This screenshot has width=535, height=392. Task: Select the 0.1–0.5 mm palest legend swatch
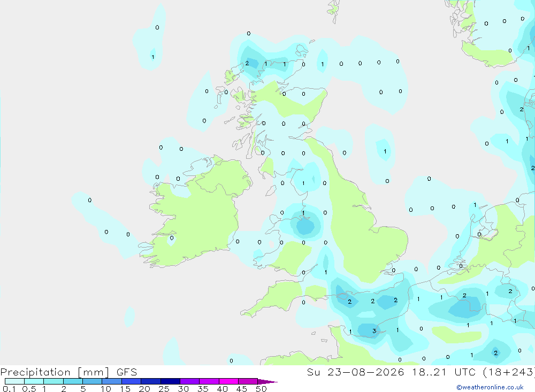14,381
